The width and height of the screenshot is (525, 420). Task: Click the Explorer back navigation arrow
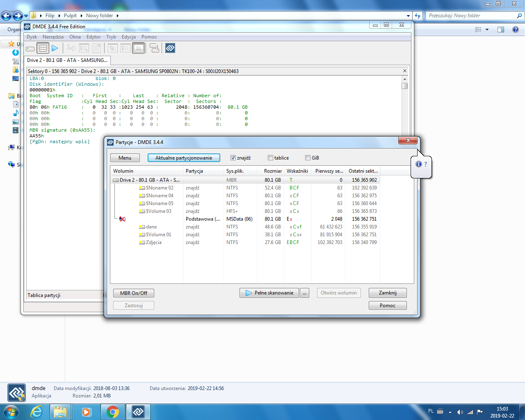tap(7, 16)
